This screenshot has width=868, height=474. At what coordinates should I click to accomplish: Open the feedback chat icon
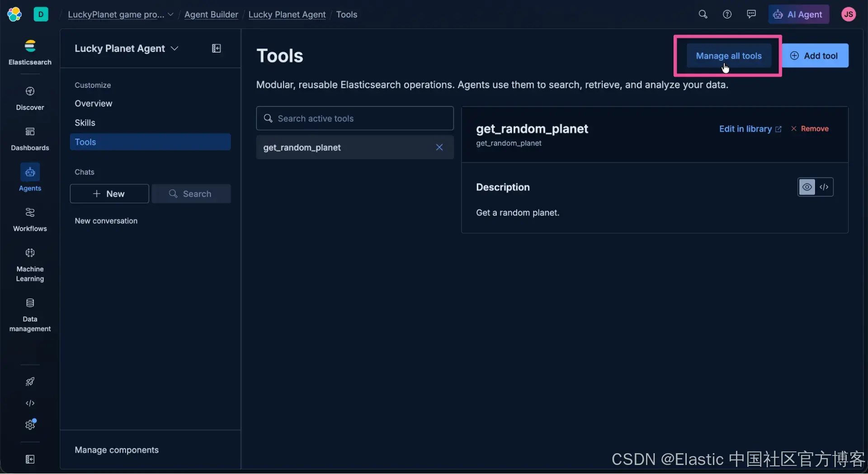[x=751, y=14]
